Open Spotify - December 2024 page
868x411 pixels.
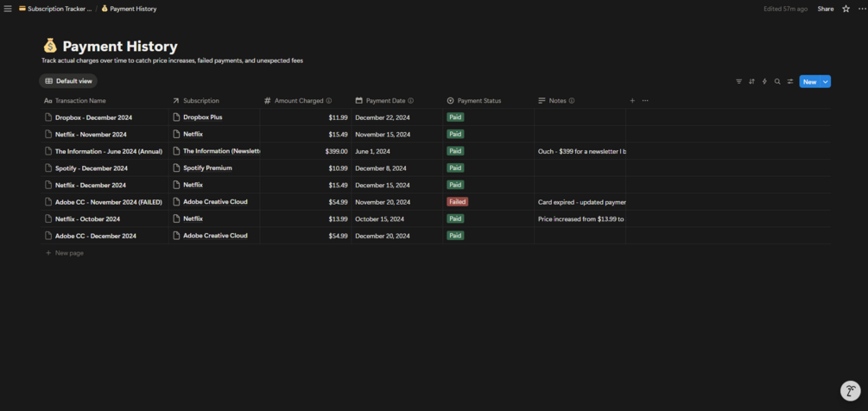point(92,168)
